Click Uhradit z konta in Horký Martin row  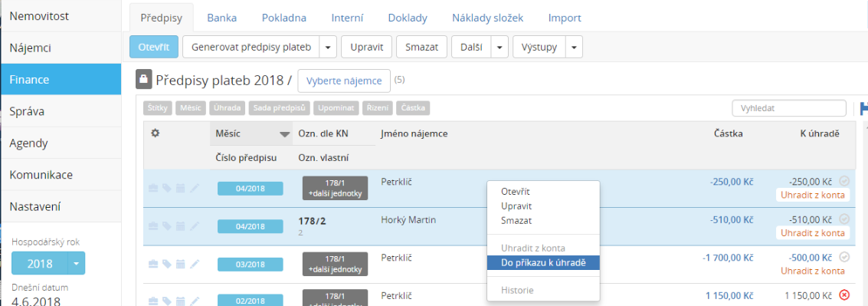813,232
